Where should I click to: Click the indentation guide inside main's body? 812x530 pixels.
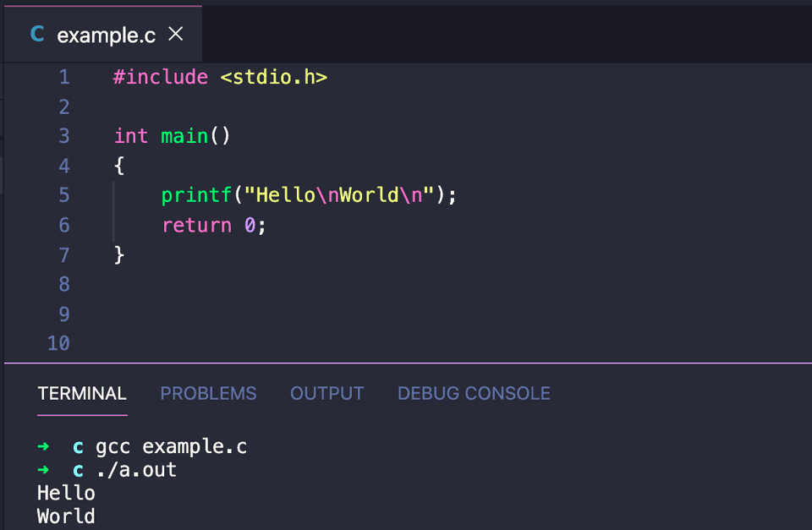point(113,210)
